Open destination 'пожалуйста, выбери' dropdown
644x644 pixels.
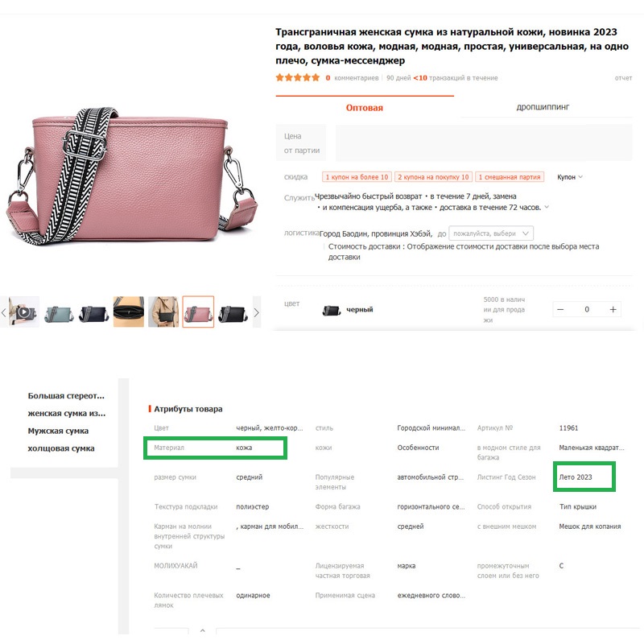tap(491, 233)
